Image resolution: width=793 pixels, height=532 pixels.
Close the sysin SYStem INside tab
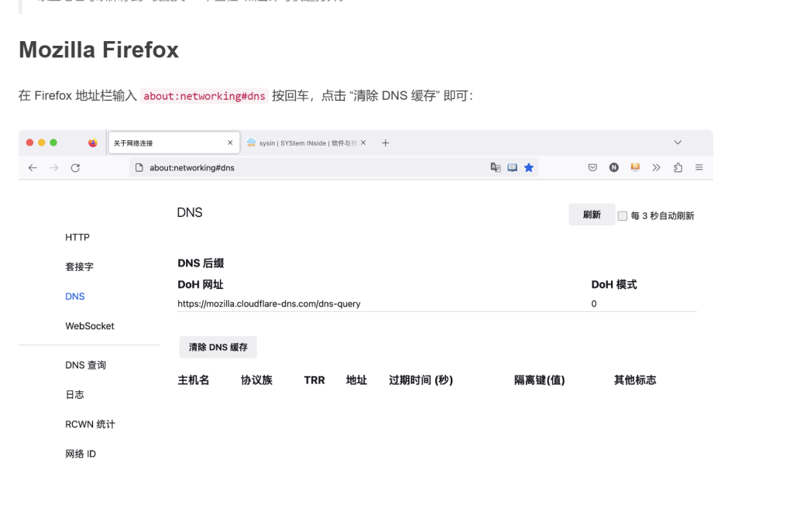pos(363,142)
